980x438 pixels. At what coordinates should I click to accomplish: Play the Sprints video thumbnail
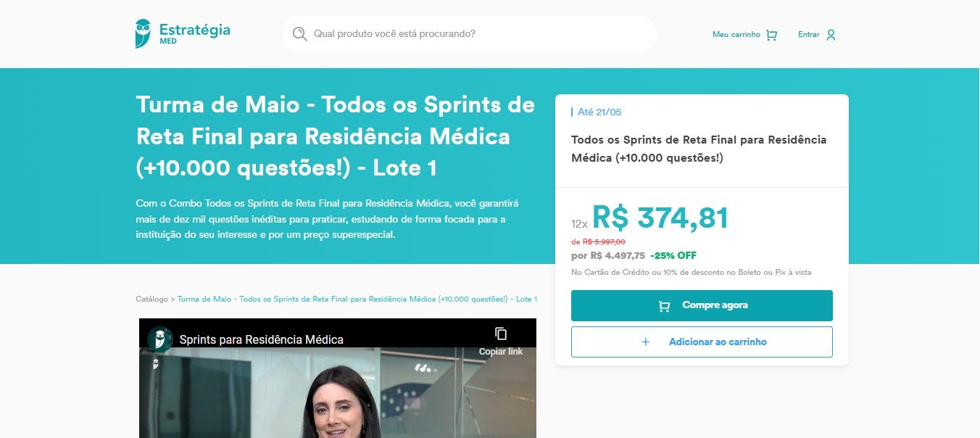(x=338, y=392)
